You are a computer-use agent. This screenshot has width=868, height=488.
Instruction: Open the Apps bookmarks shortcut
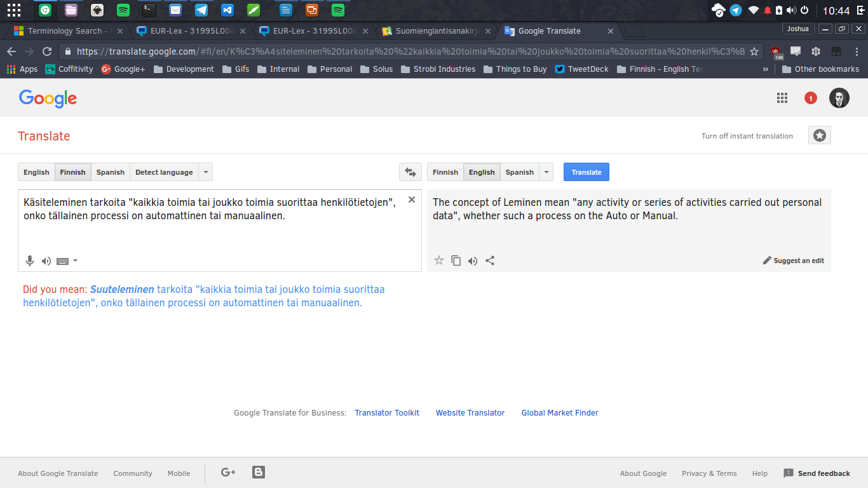(x=22, y=69)
